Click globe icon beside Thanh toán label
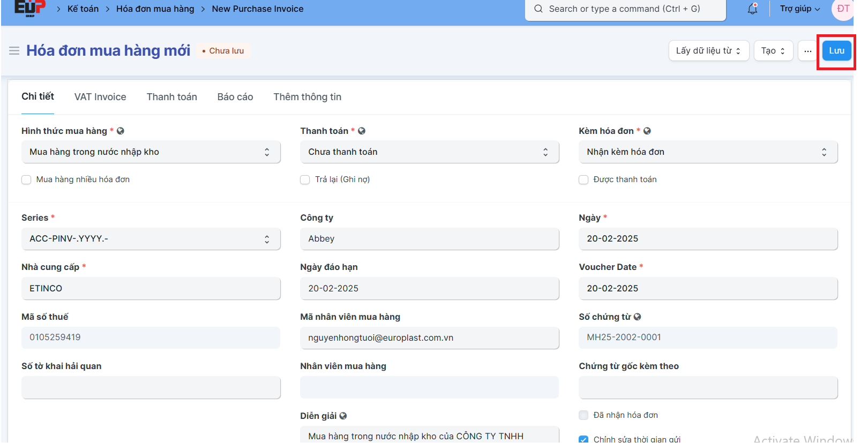 click(x=362, y=131)
